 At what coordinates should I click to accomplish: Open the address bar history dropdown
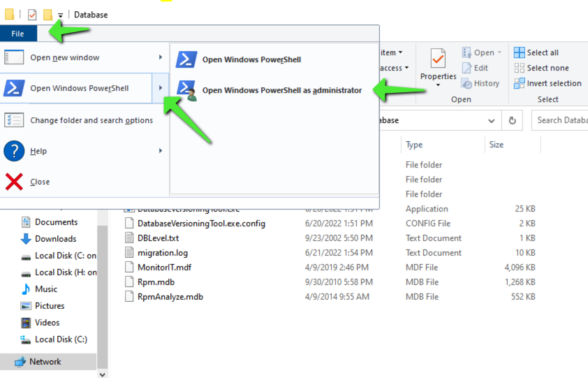click(x=491, y=120)
